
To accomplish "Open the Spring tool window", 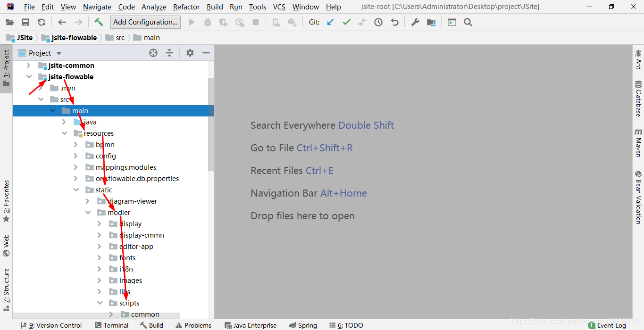I will (x=303, y=325).
